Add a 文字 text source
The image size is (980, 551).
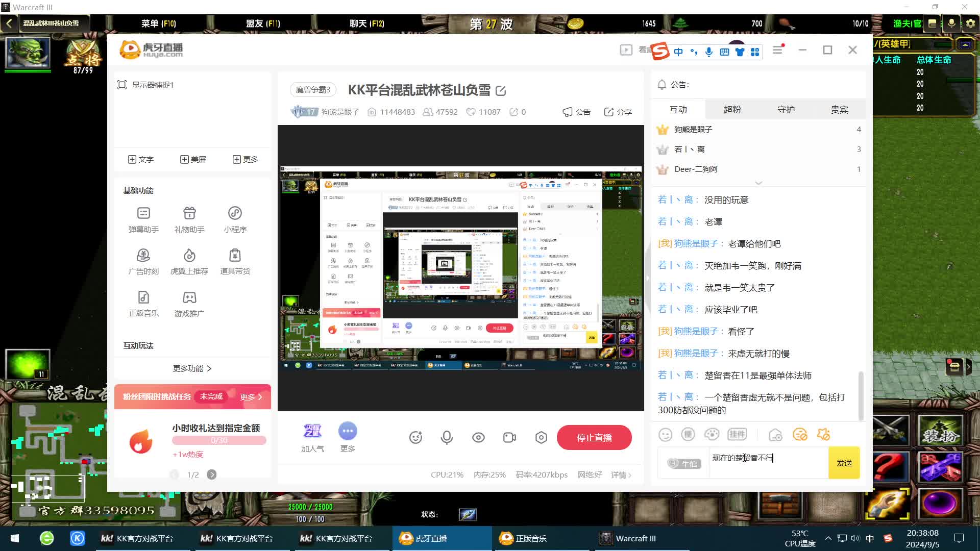140,160
